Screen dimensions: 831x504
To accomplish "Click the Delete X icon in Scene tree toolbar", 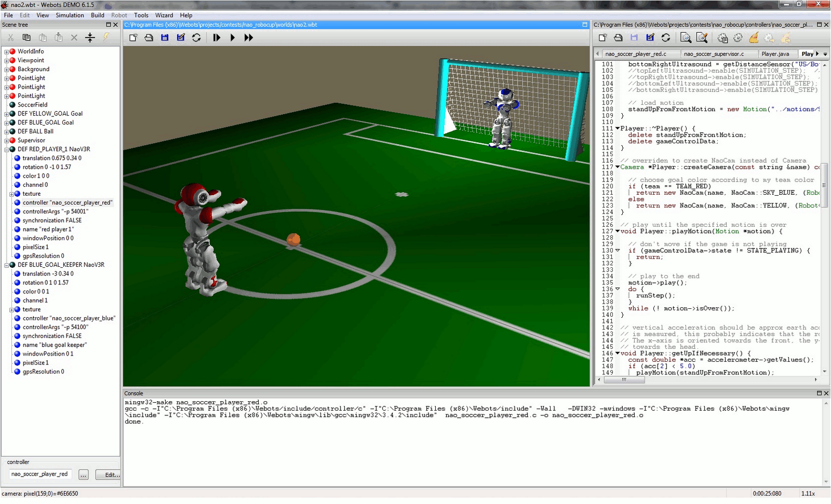I will [74, 37].
